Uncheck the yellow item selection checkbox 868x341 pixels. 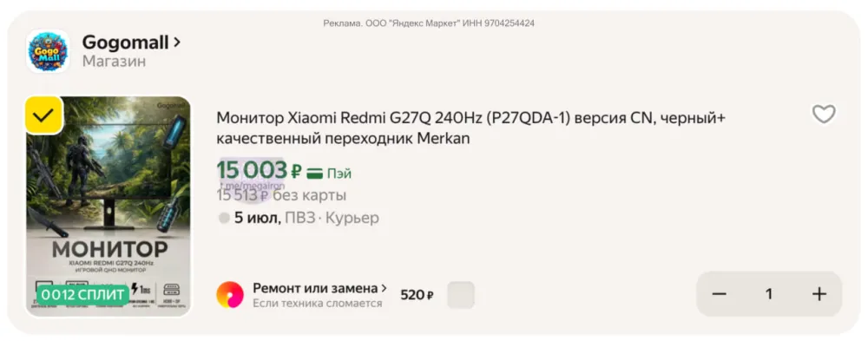pos(43,115)
